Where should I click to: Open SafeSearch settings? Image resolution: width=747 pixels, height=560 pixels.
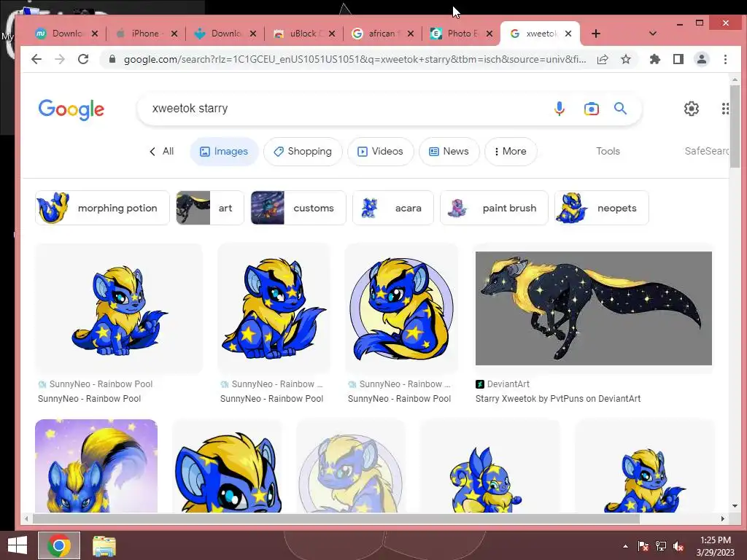(706, 152)
